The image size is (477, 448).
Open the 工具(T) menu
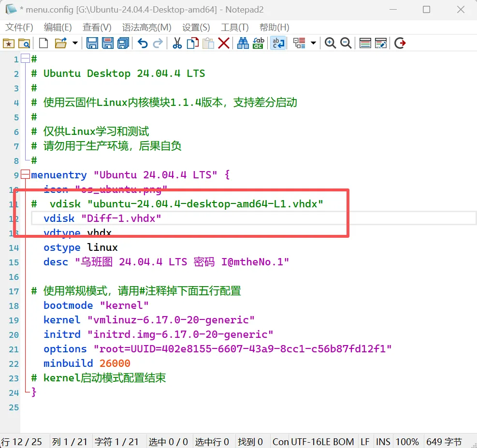click(x=234, y=28)
